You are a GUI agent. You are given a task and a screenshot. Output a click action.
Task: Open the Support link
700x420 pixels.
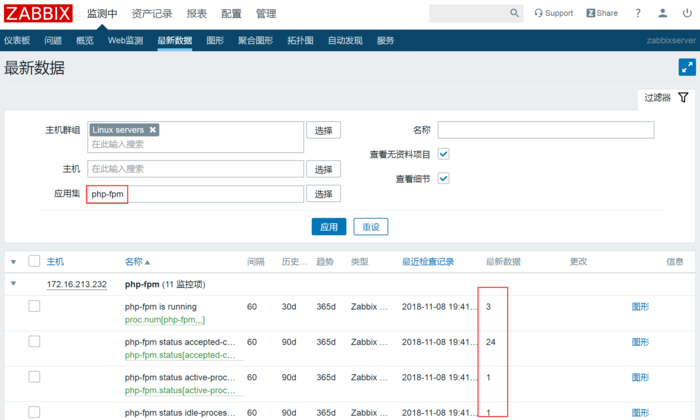(554, 13)
